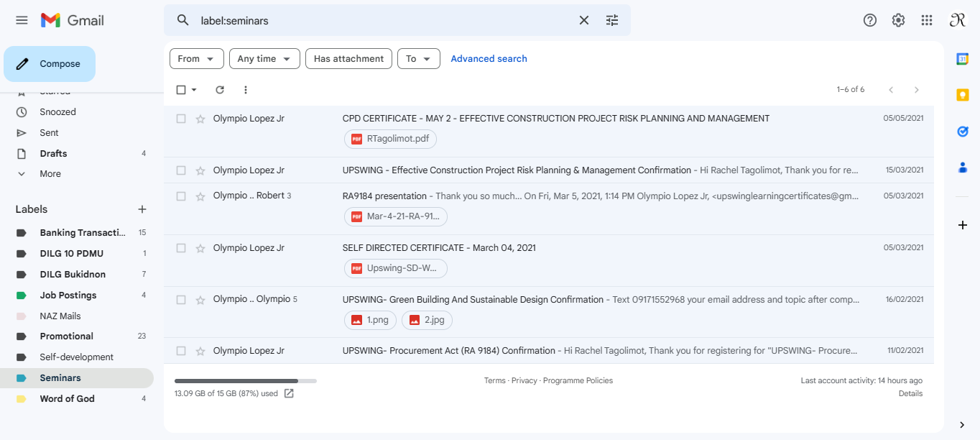The image size is (980, 440).
Task: Star the SELF DIRECTED CERTIFICATE email
Action: click(200, 248)
